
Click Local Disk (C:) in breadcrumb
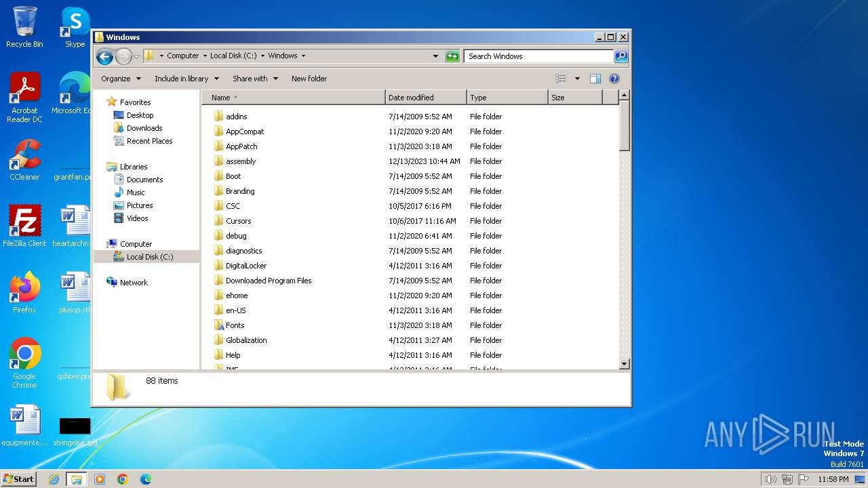pyautogui.click(x=233, y=56)
